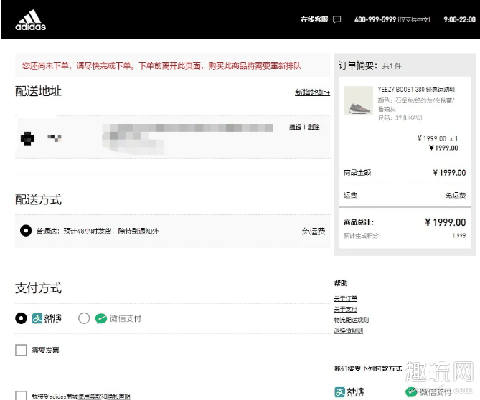Image resolution: width=480 pixels, height=400 pixels.
Task: Tick the adidas terms agreement checkbox
Action: tap(21, 396)
